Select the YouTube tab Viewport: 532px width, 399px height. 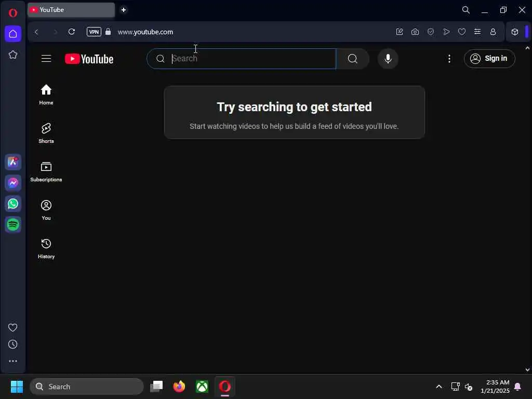[71, 10]
